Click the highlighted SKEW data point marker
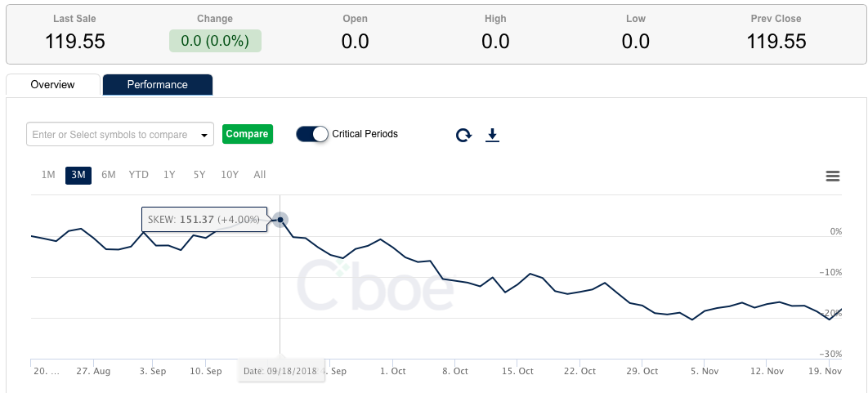Viewport: 868px width, 393px height. click(x=280, y=219)
